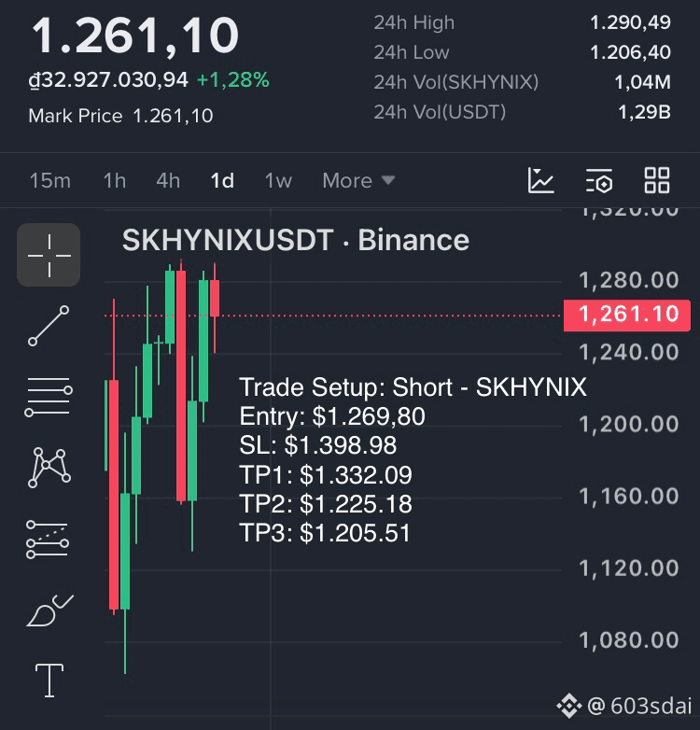Screen dimensions: 700x730
Task: Click the 24h High value 1.290,49
Action: click(630, 22)
